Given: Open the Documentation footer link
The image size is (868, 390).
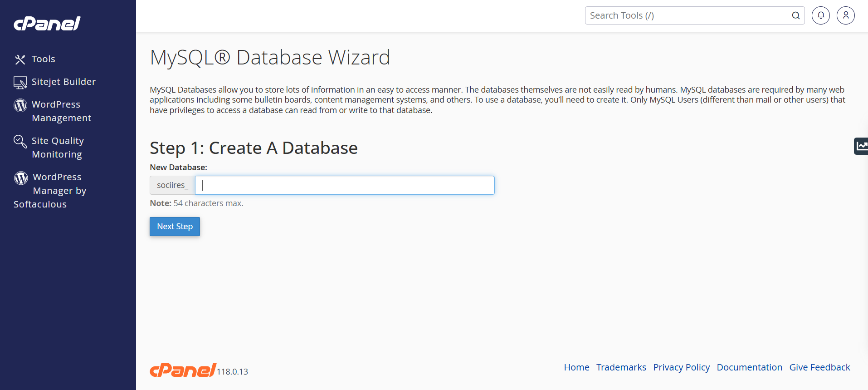Looking at the screenshot, I should pyautogui.click(x=749, y=367).
